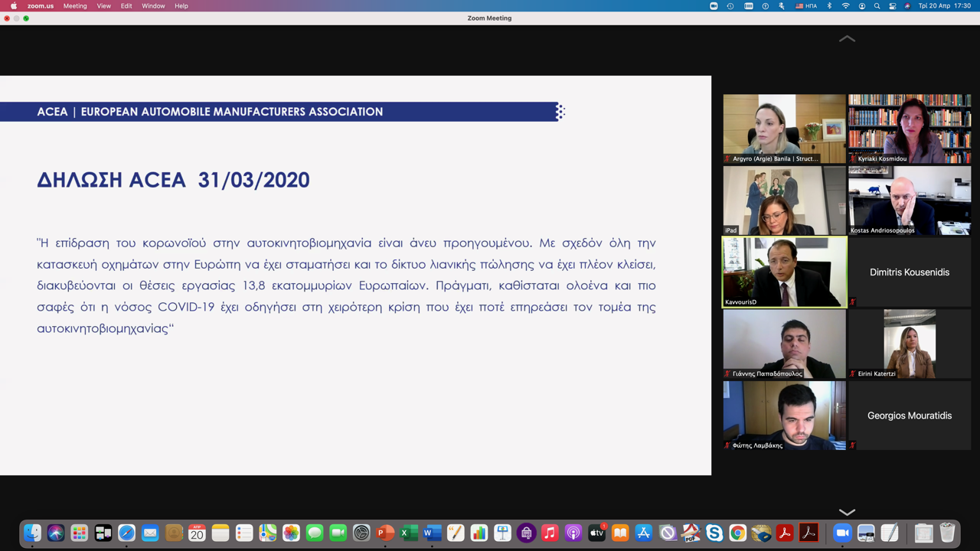Open Microsoft Word in the Dock
Viewport: 980px width, 551px height.
432,533
